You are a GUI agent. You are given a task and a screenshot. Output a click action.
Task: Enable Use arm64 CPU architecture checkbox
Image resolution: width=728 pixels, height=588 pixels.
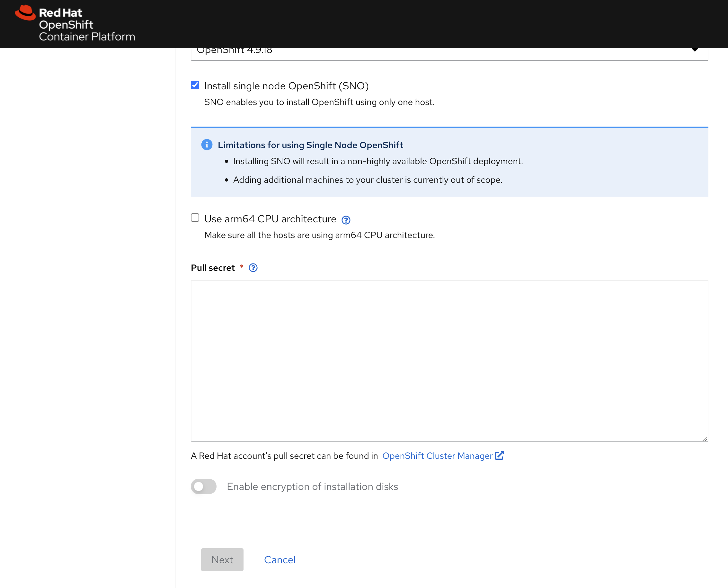[195, 218]
